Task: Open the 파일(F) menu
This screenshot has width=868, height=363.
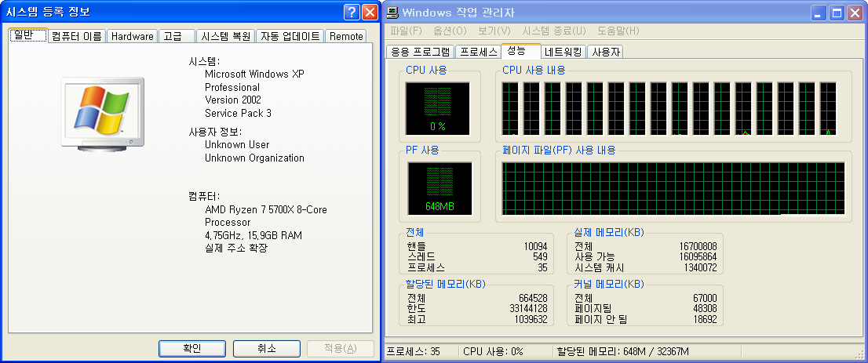Action: [406, 31]
